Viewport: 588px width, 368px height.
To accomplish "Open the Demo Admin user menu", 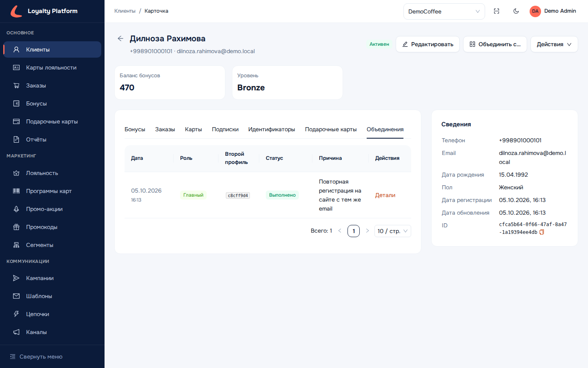I will pos(553,11).
